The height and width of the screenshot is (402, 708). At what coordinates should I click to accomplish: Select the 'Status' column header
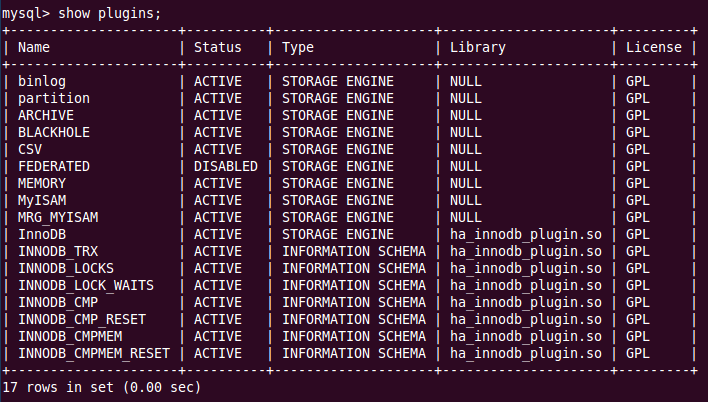(218, 47)
